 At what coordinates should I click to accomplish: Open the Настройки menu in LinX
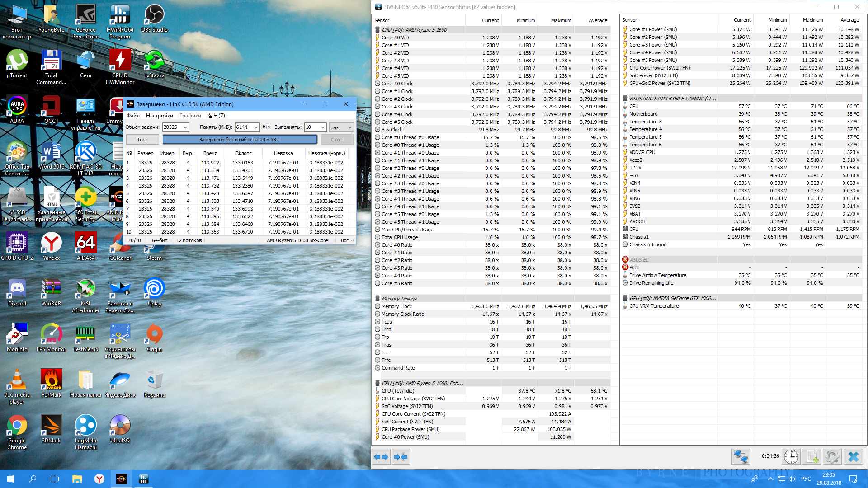pos(159,116)
